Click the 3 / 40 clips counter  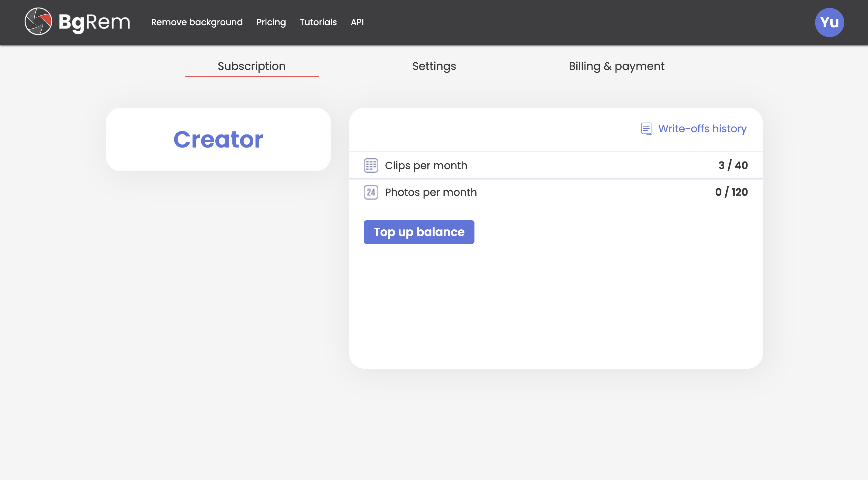click(x=733, y=165)
